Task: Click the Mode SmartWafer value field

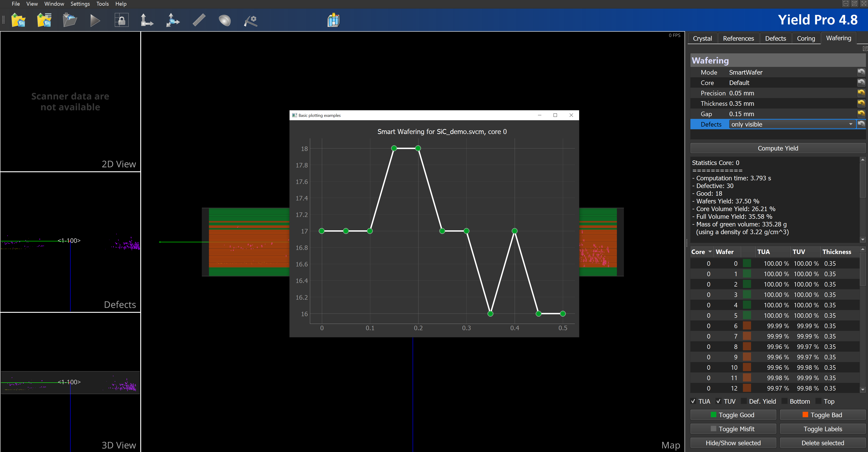Action: (x=792, y=72)
